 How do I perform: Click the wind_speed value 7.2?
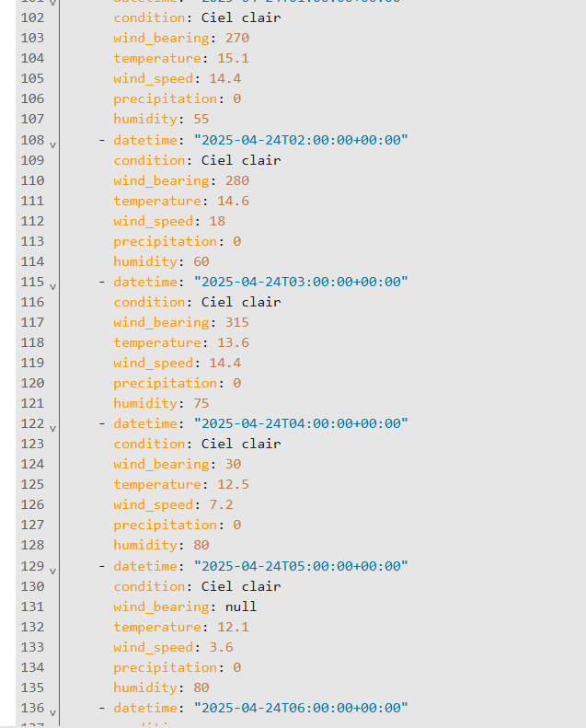(x=222, y=504)
